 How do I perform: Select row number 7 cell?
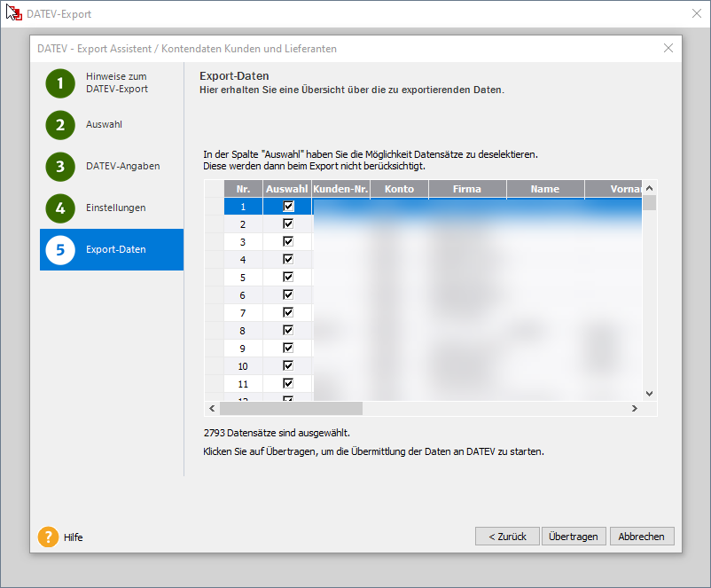244,312
